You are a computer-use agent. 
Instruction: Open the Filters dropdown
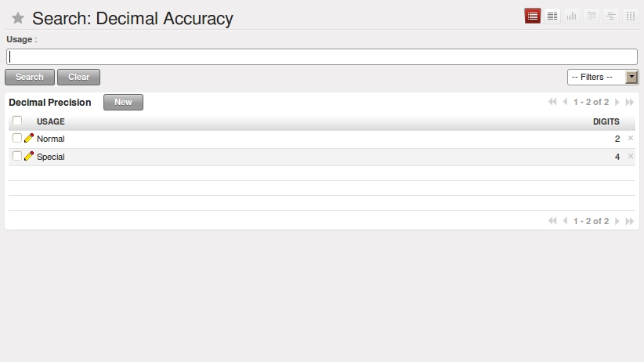tap(603, 78)
